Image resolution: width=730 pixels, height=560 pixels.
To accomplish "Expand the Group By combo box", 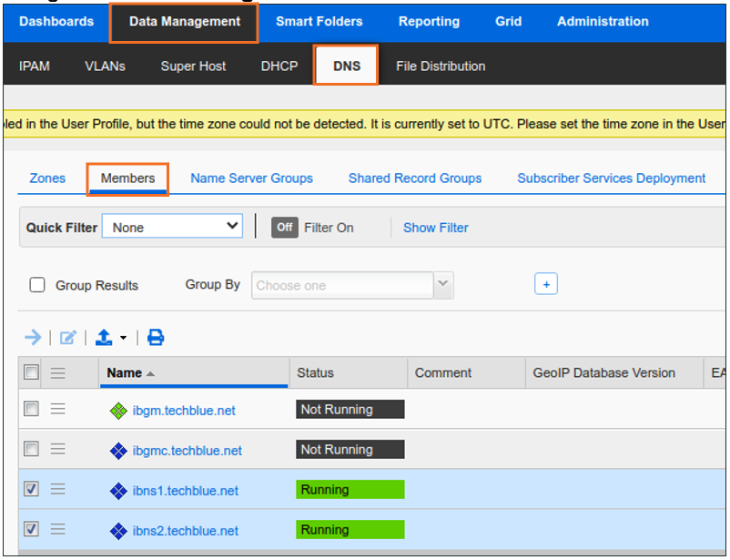I will pyautogui.click(x=443, y=285).
